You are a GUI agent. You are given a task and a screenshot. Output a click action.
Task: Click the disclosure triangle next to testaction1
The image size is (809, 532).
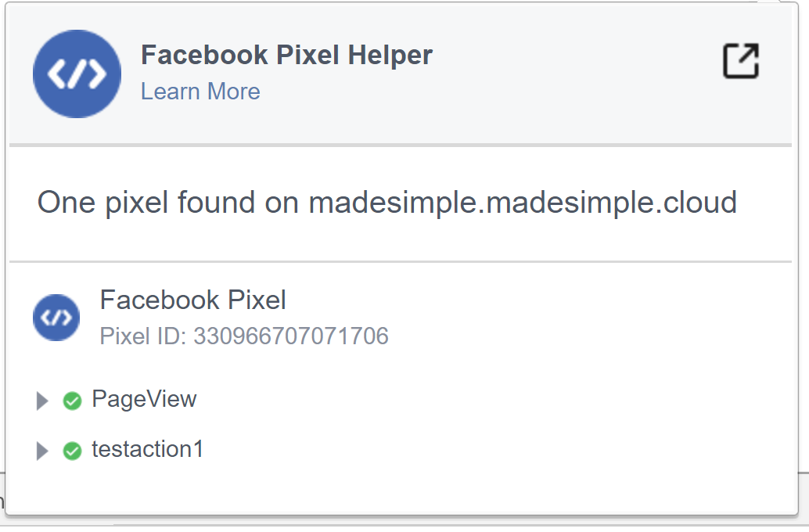pyautogui.click(x=42, y=451)
